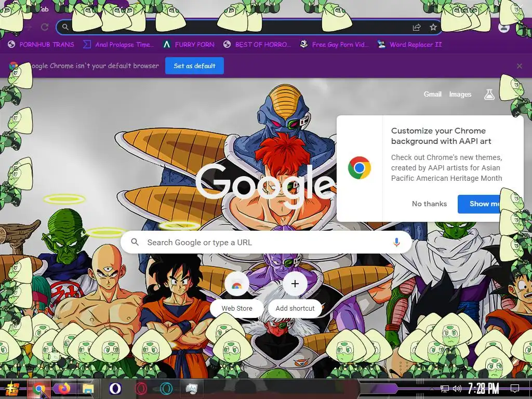Click the search icon in the address bar
This screenshot has height=399, width=532.
(x=65, y=27)
